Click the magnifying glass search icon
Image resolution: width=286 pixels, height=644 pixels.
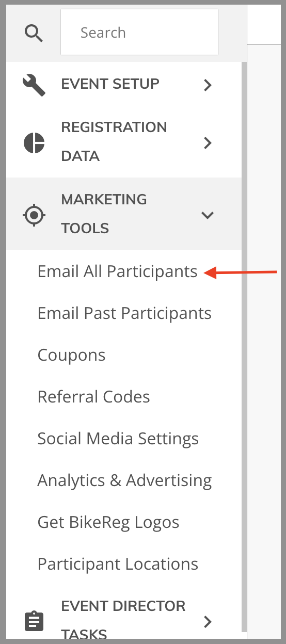[x=34, y=34]
